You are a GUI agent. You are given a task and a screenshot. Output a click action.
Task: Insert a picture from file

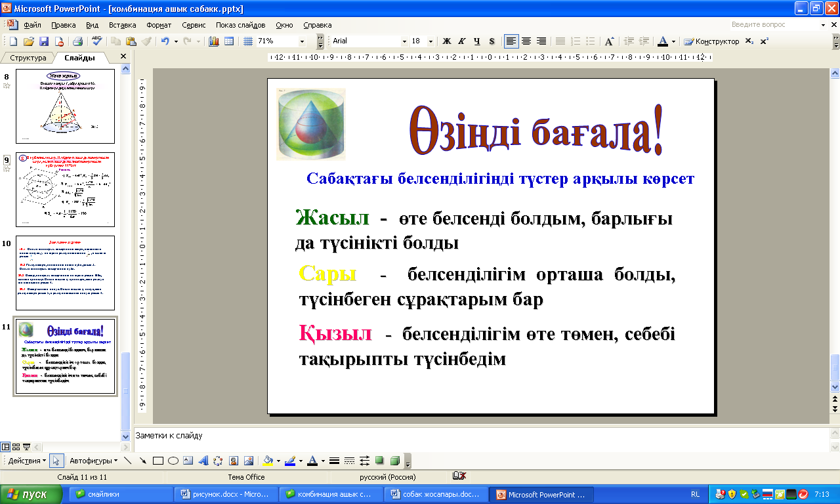pyautogui.click(x=248, y=461)
